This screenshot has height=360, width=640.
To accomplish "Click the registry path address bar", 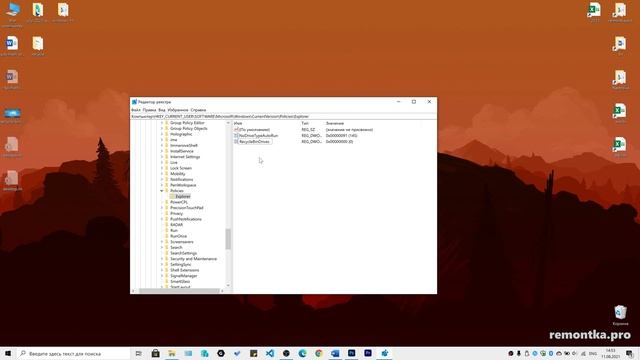I will click(x=283, y=116).
